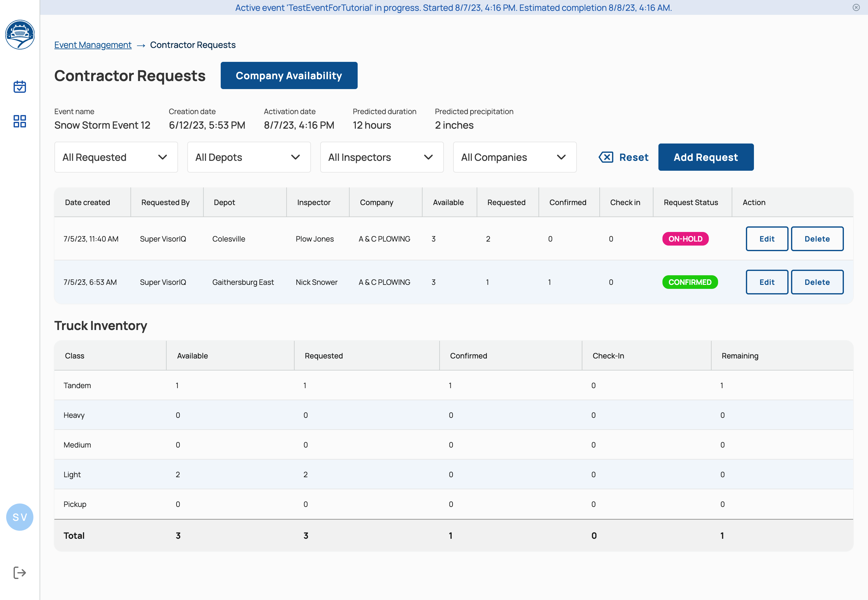Open the All Depots dropdown
The image size is (868, 600).
(x=249, y=157)
